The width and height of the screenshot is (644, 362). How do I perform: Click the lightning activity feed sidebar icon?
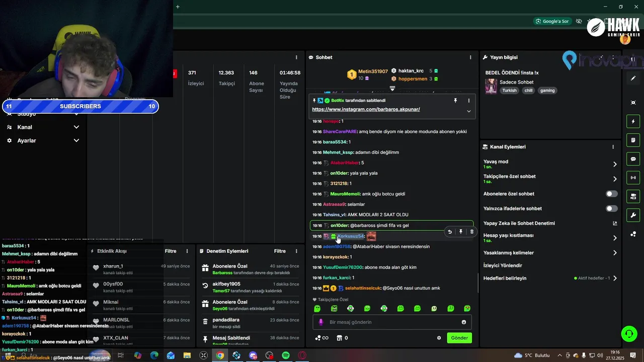tap(633, 121)
